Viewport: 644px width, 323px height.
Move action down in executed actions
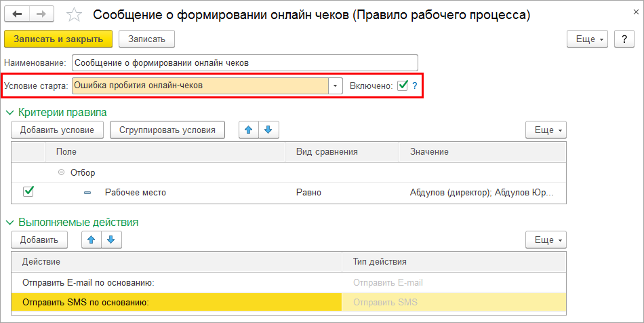110,240
